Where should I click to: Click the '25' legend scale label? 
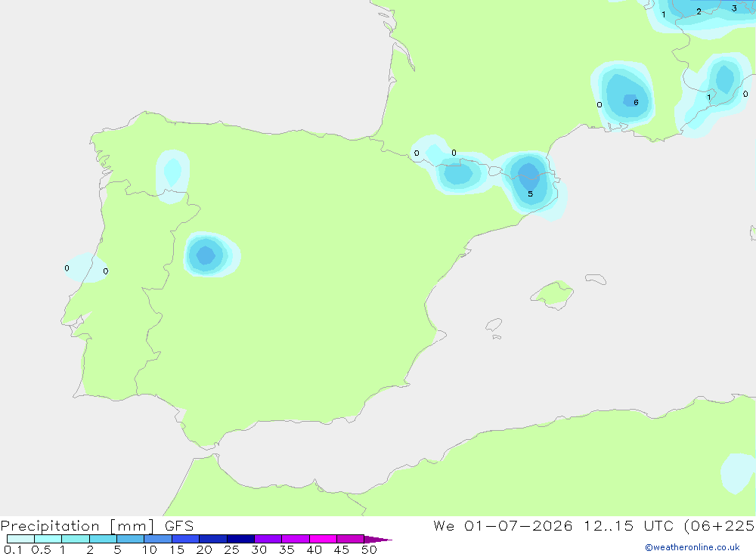231,549
